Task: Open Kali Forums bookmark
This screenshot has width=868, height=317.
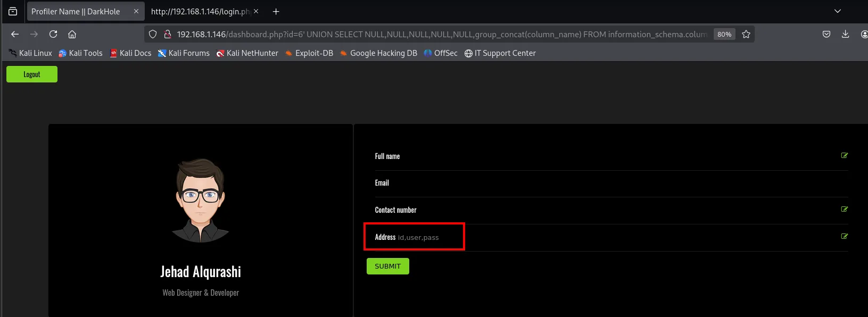Action: [184, 53]
